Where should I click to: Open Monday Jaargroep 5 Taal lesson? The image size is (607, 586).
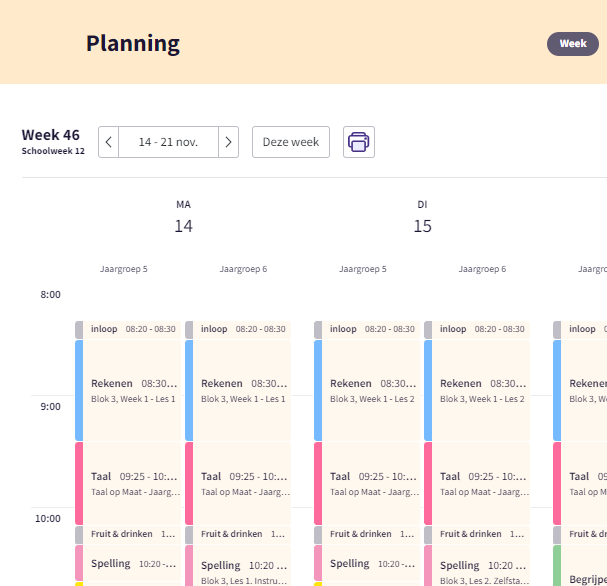[132, 483]
